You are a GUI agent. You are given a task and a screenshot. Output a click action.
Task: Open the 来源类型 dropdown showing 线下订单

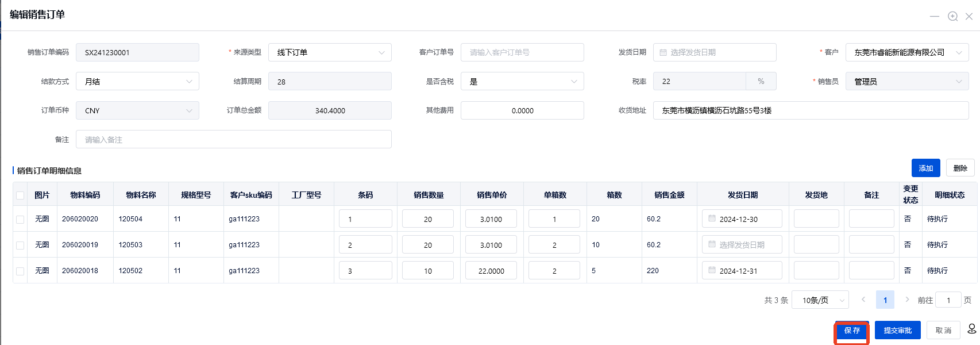329,52
